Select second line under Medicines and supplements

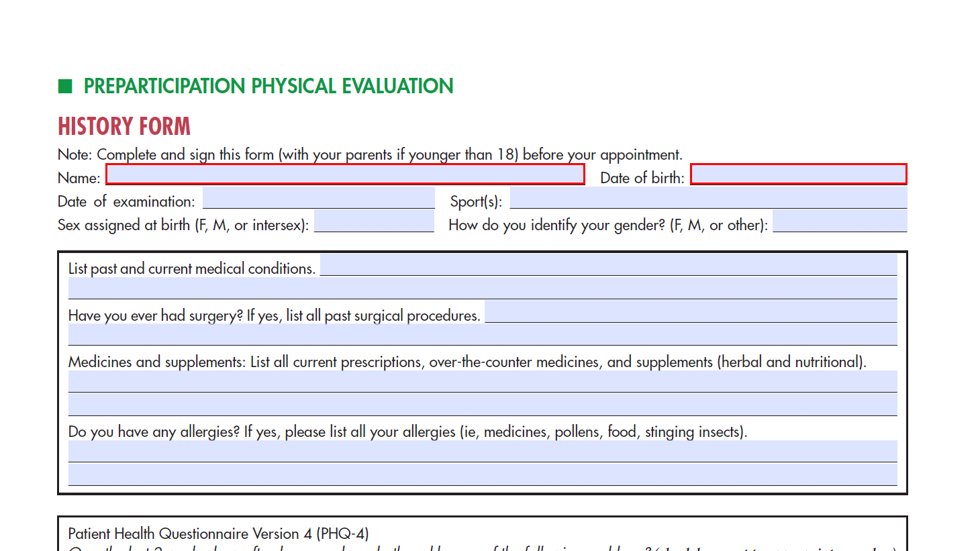[x=482, y=405]
